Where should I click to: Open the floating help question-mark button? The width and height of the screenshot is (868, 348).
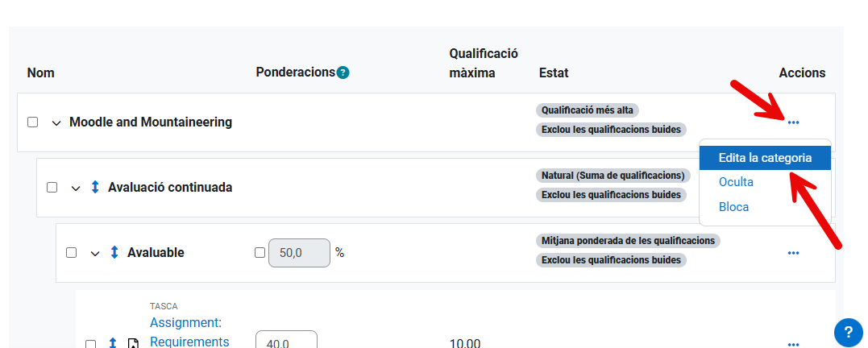(848, 332)
